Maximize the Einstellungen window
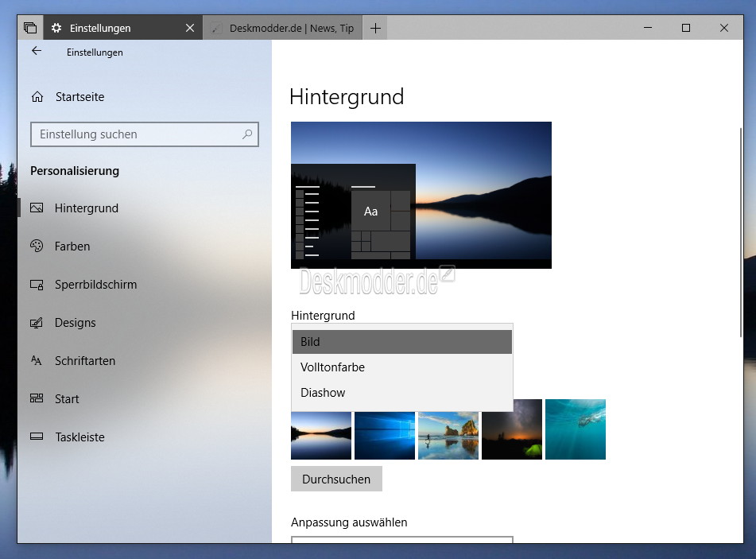The height and width of the screenshot is (559, 756). coord(685,28)
